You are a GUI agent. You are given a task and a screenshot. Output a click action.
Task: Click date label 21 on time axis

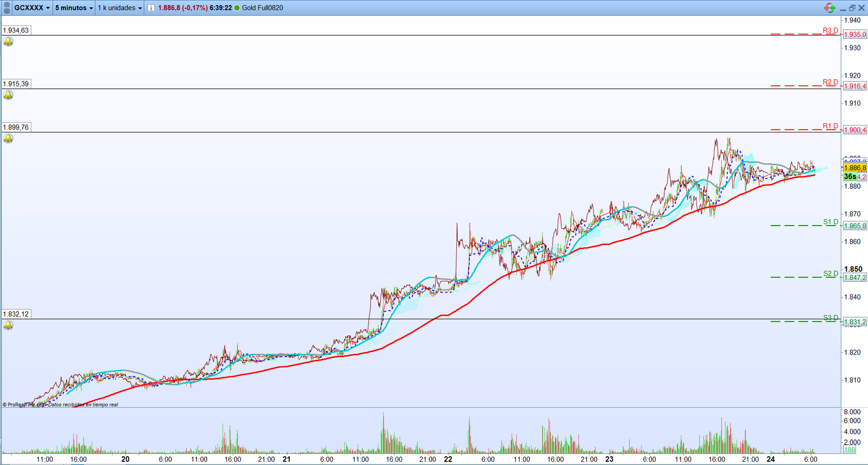287,459
